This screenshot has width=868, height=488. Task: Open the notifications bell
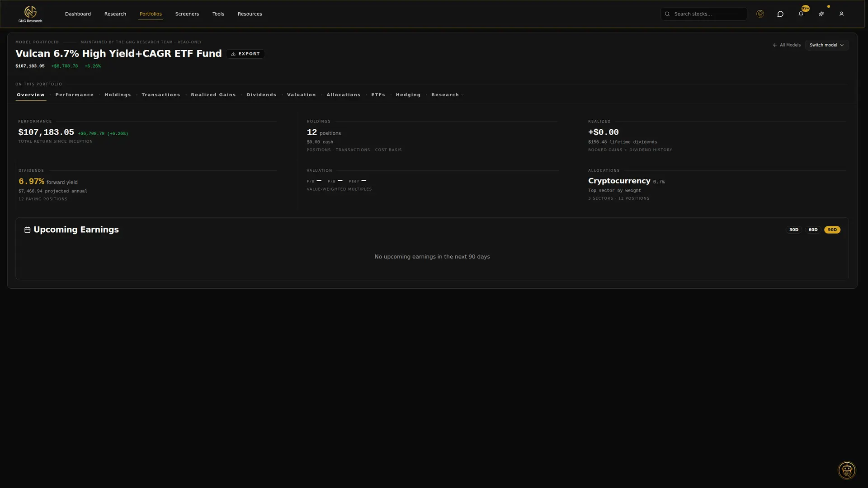click(x=801, y=14)
